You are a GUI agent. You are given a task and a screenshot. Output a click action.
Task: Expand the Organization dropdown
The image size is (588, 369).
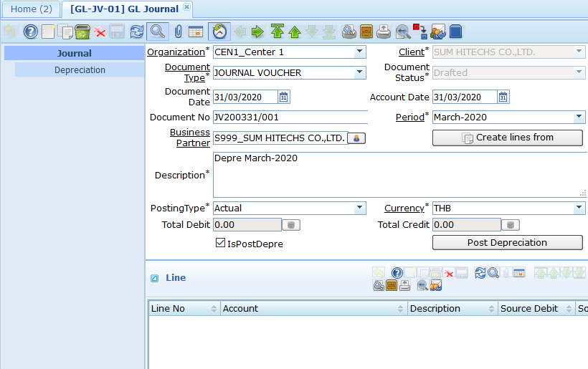[360, 52]
